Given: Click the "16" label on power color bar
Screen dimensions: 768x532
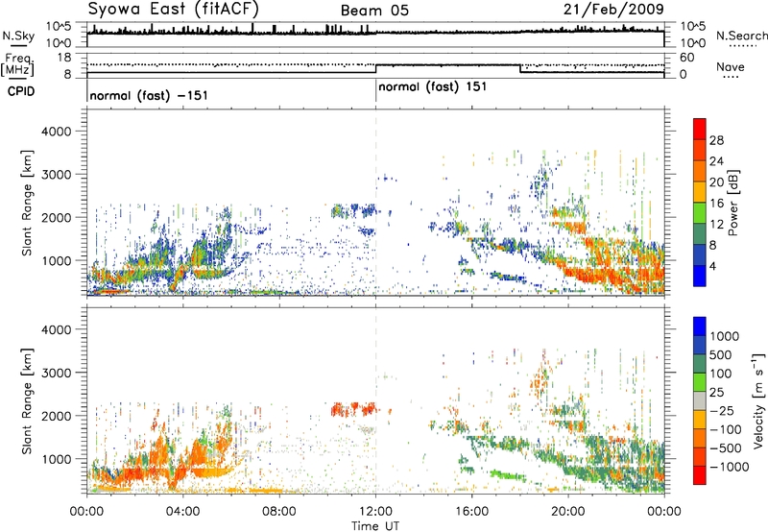Looking at the screenshot, I should coord(717,204).
